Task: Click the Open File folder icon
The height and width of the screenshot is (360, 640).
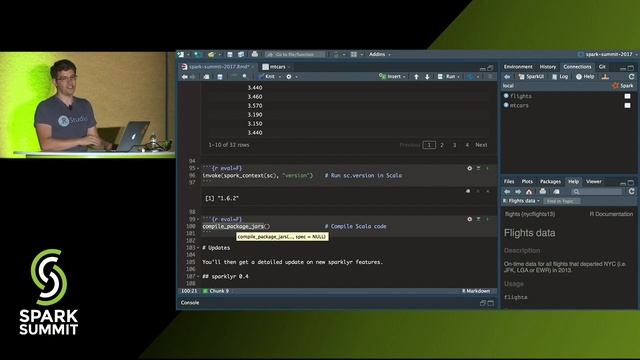Action: [x=211, y=54]
